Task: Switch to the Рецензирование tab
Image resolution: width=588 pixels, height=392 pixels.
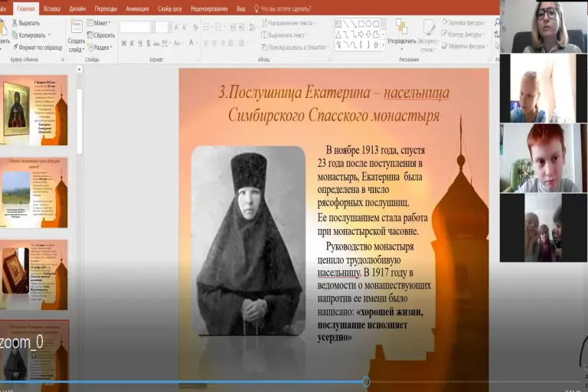Action: 209,8
